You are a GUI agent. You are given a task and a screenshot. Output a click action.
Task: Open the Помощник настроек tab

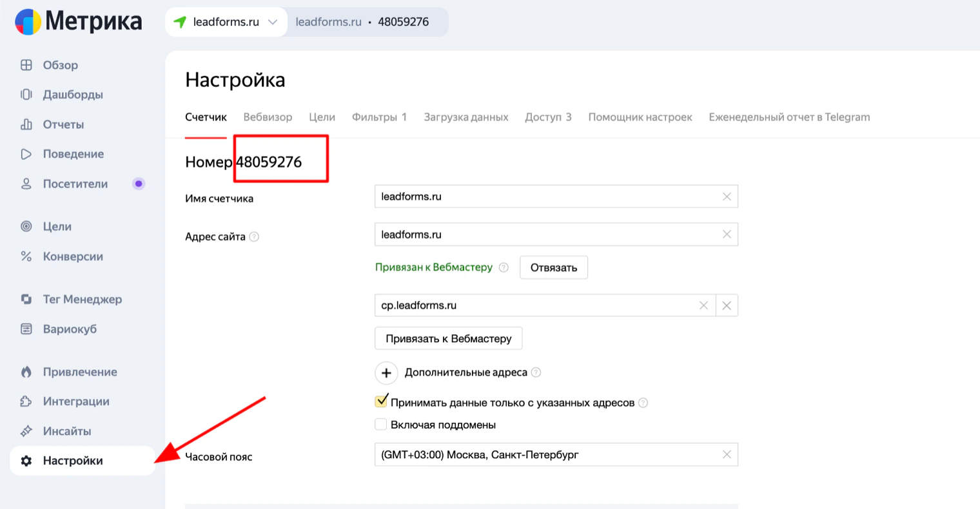(640, 117)
